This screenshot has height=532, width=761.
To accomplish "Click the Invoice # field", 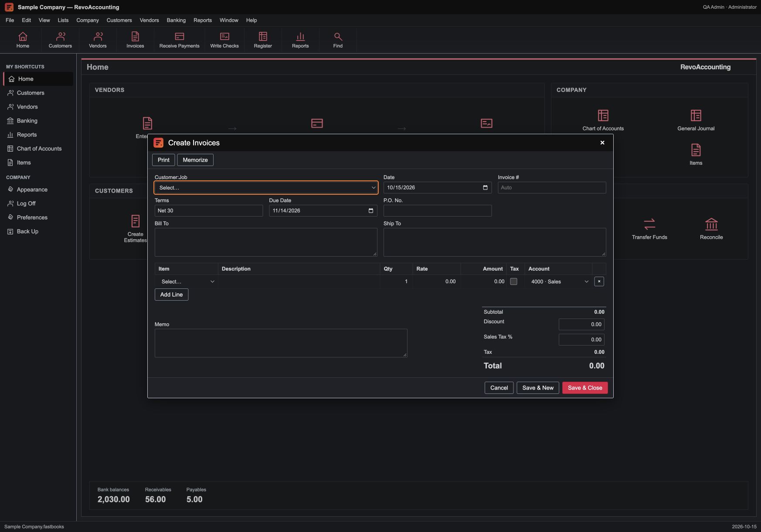I will coord(552,187).
